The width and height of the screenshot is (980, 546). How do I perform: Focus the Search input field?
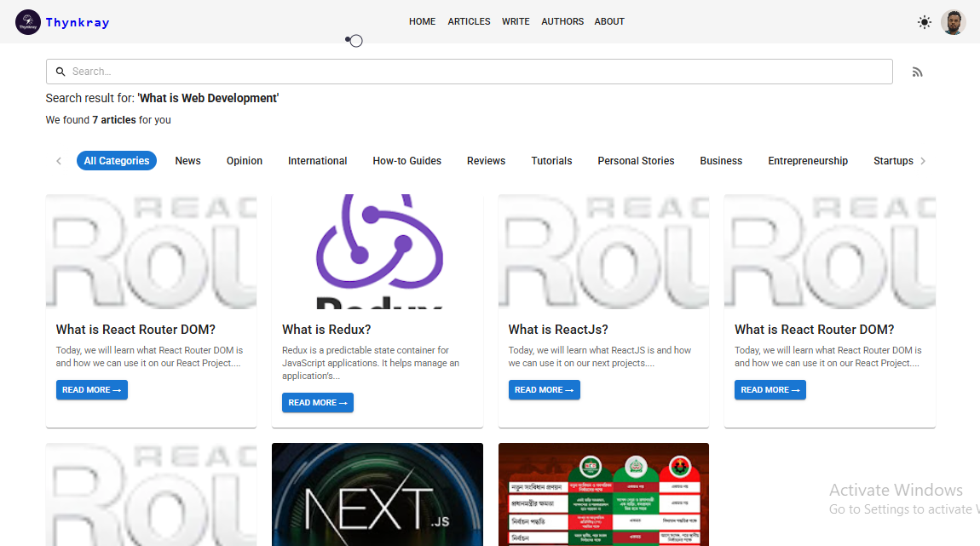[x=470, y=72]
